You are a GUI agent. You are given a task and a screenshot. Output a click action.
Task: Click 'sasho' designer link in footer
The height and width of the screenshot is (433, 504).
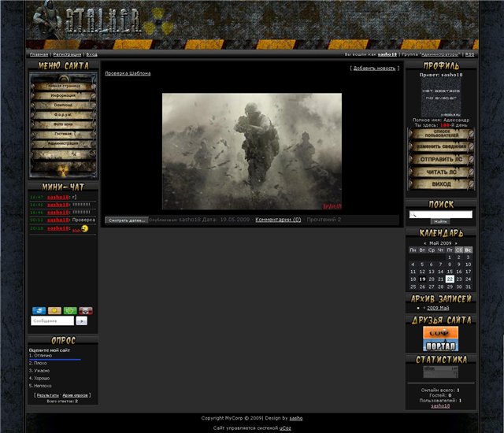(x=296, y=418)
